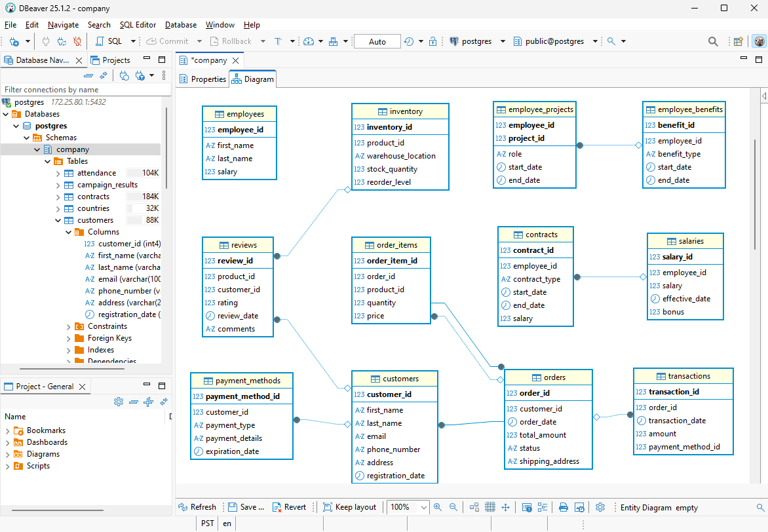The width and height of the screenshot is (768, 532).
Task: Click the lock icon in main toolbar
Action: pos(432,42)
